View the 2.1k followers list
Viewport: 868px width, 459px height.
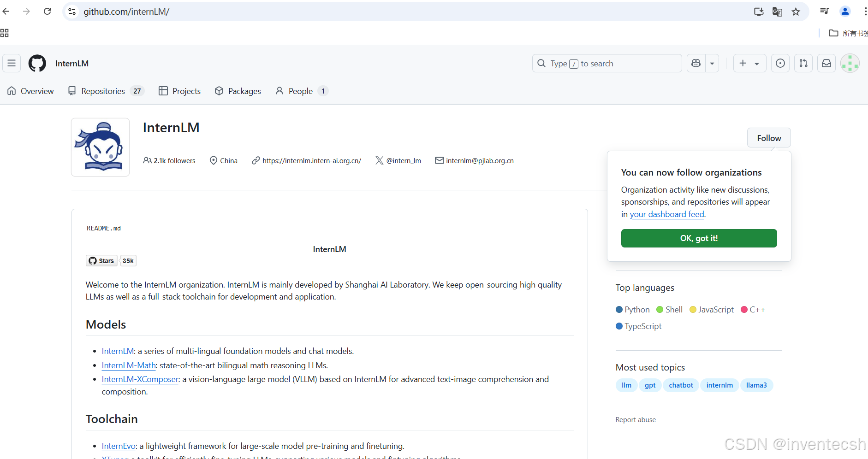pos(169,160)
